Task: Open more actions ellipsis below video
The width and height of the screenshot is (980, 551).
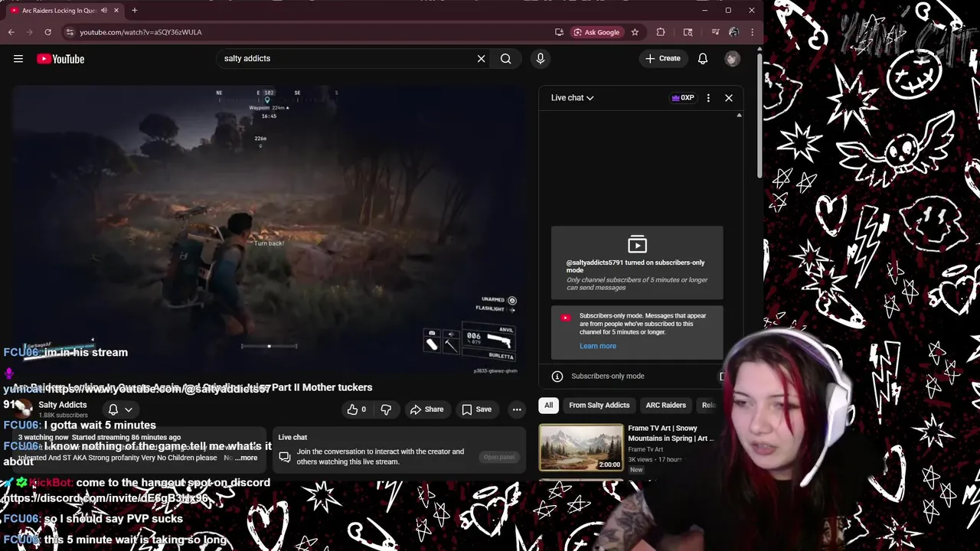Action: coord(517,409)
